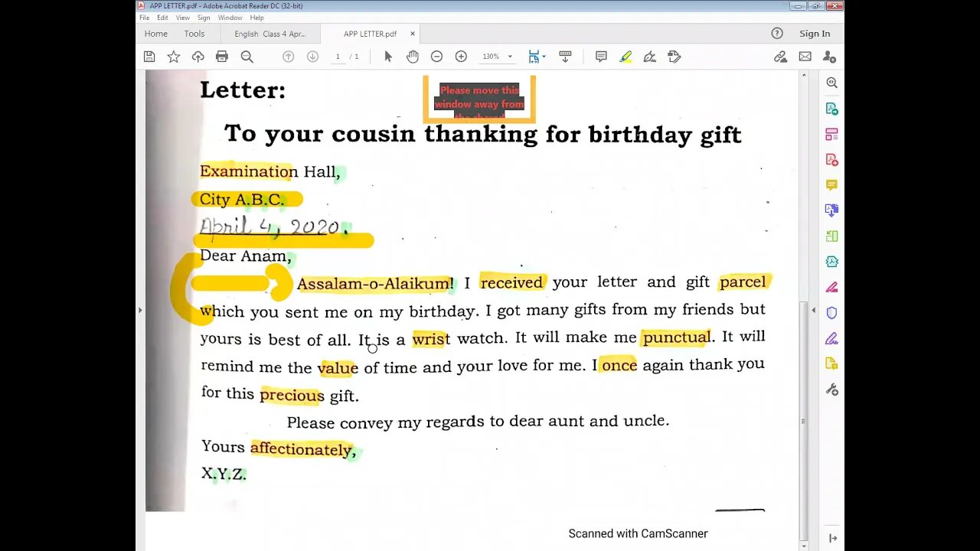Open yellow Send for Comments tool in right pane
The width and height of the screenshot is (980, 551).
(832, 364)
